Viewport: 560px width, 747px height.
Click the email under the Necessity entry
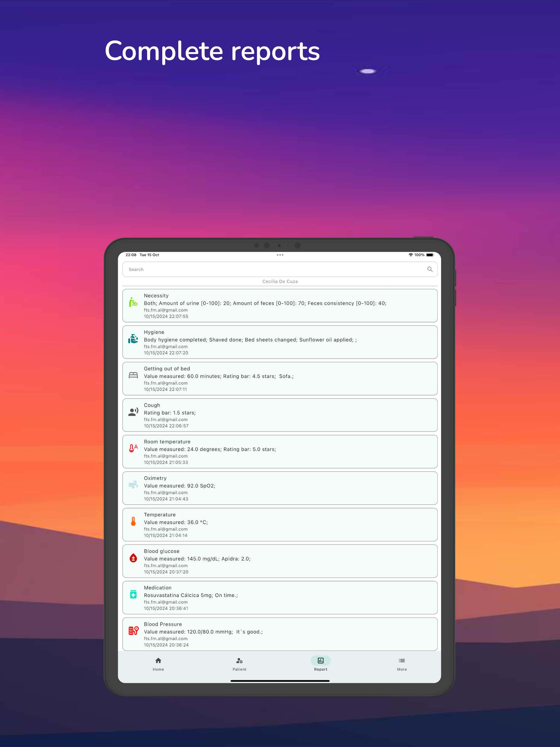166,310
